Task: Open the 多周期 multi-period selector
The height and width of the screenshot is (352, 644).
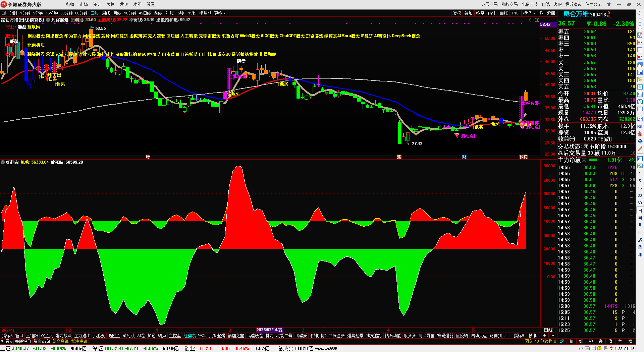Action: tap(205, 13)
